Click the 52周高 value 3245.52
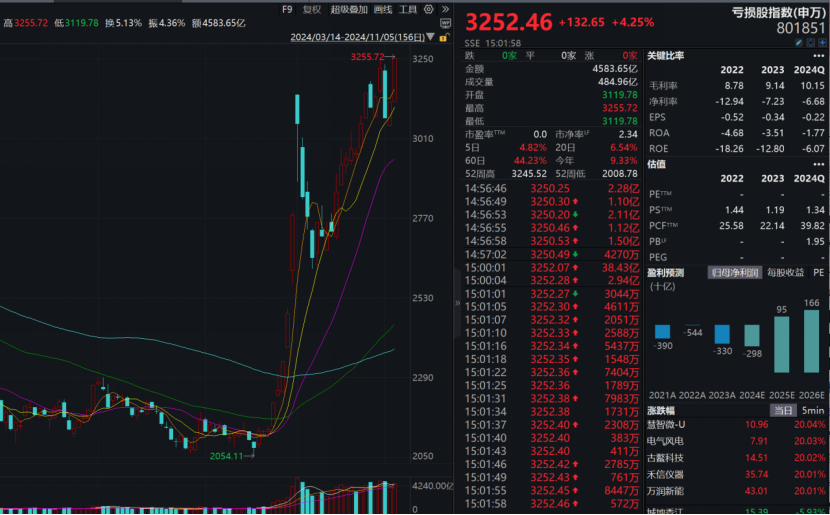830x515 pixels. point(529,174)
